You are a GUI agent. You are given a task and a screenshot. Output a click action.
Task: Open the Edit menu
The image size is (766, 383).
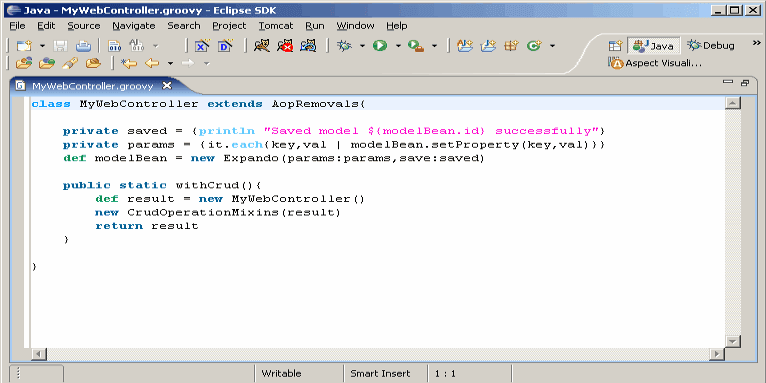(46, 26)
